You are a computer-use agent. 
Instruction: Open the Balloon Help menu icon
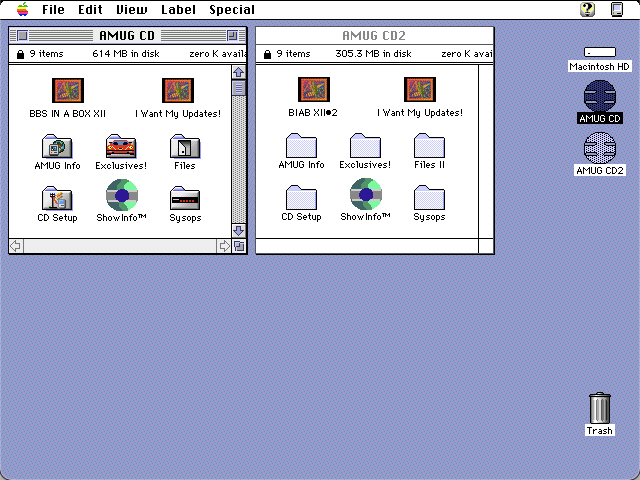pos(587,9)
